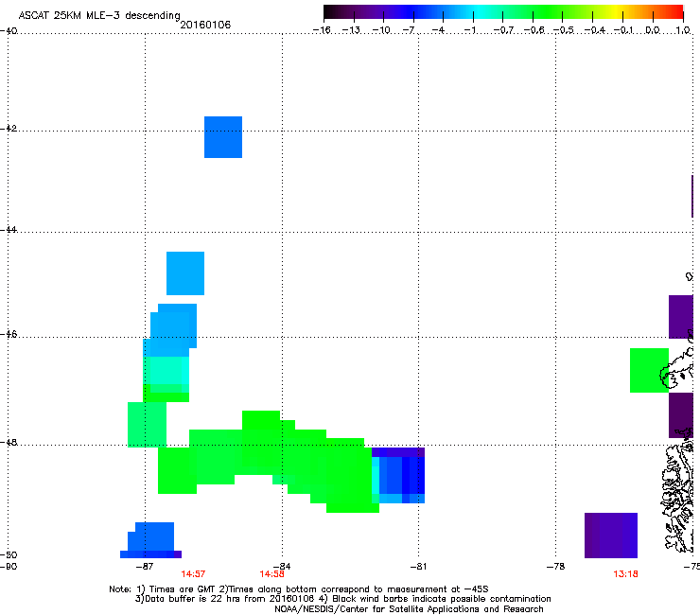Click the color bar label -0.7
The image size is (700, 615).
coord(503,30)
